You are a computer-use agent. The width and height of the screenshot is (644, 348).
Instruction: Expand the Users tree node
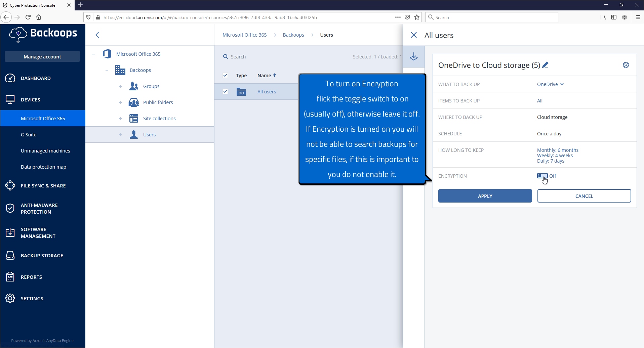point(120,135)
